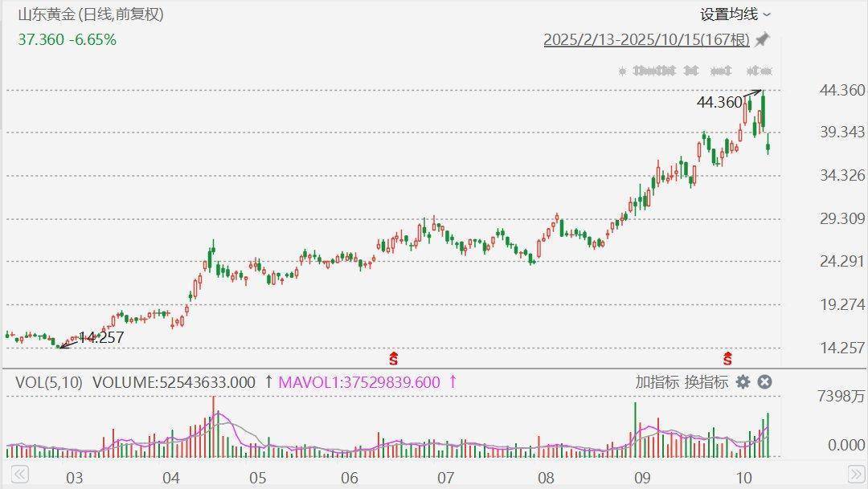Screen dimensions: 868x489
Task: Click the 09 month label on timeline
Action: pyautogui.click(x=640, y=479)
